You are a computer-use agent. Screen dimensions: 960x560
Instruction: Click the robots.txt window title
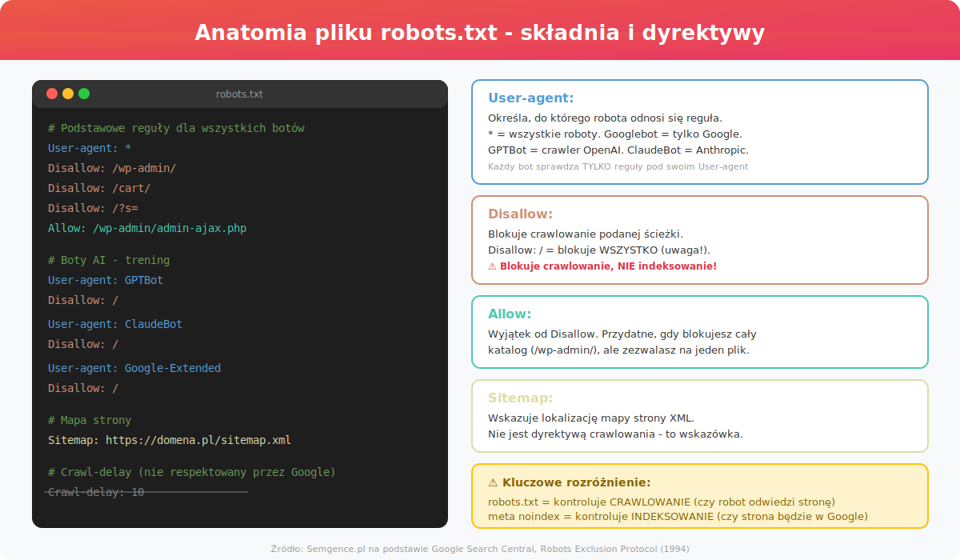239,94
